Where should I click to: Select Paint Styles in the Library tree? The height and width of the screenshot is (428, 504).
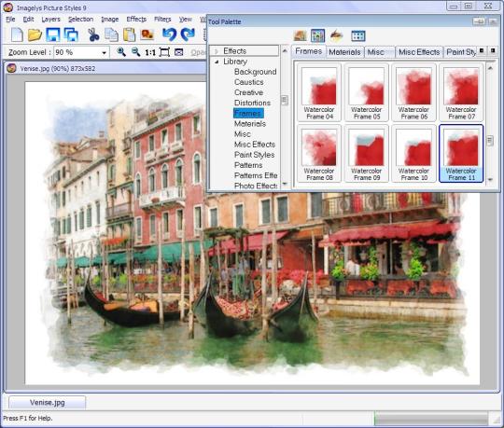coord(254,155)
